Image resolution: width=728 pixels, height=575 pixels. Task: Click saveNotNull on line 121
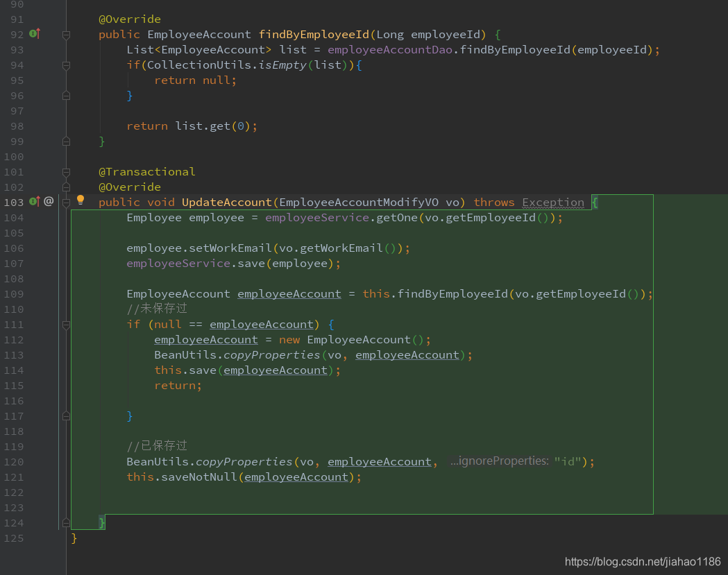click(199, 477)
